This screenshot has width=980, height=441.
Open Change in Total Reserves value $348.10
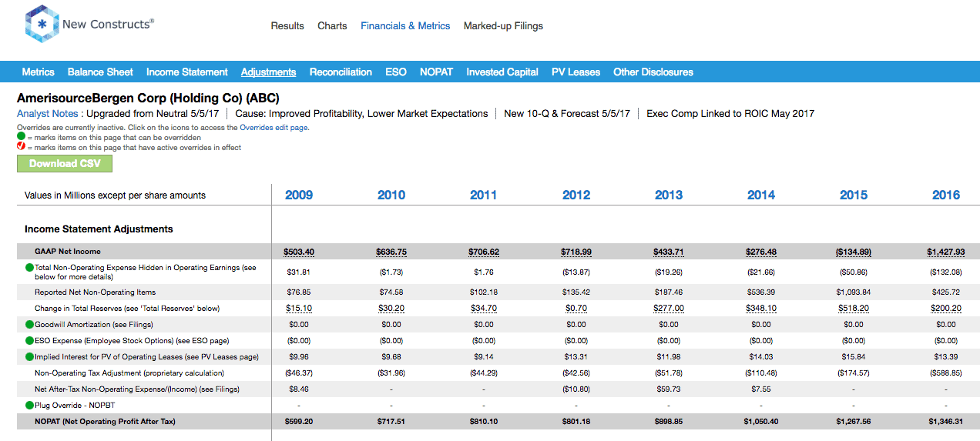tap(761, 309)
